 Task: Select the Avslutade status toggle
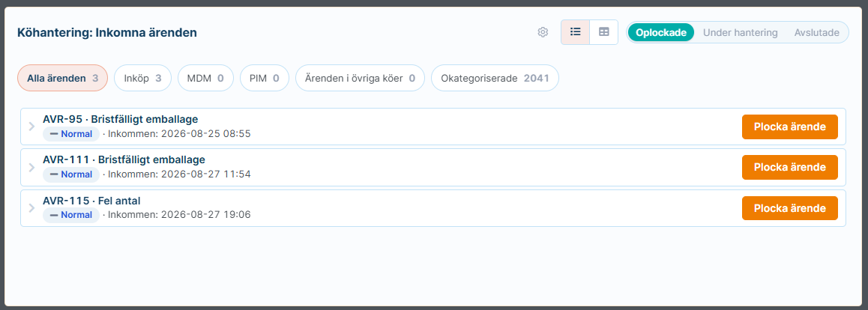tap(816, 33)
